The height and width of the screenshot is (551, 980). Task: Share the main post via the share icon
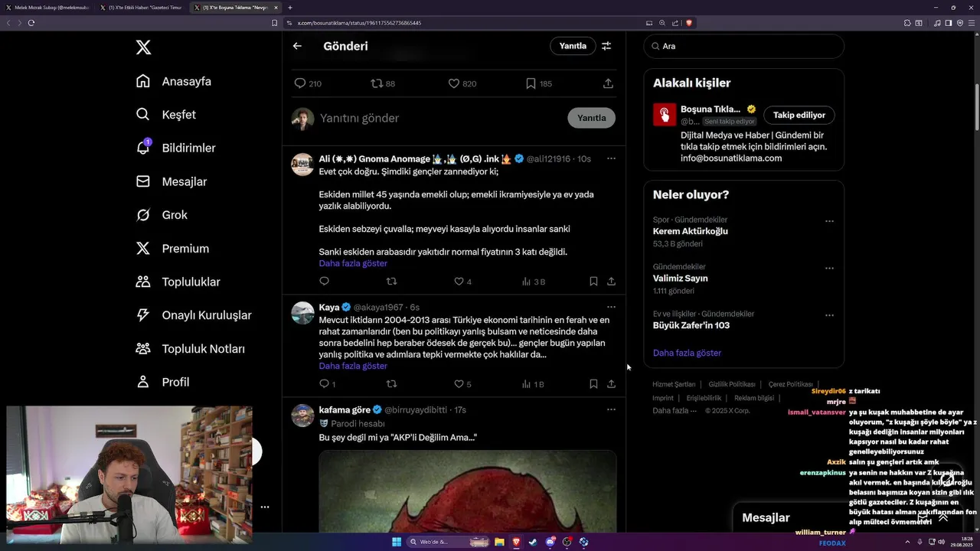point(608,83)
